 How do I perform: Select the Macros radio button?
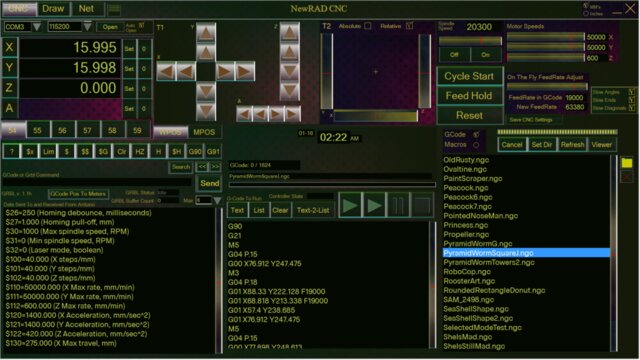476,144
